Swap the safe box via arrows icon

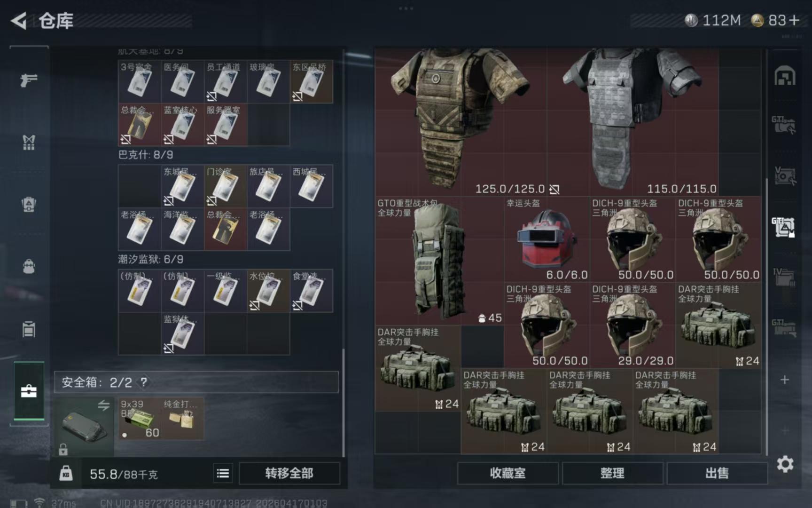tap(103, 405)
